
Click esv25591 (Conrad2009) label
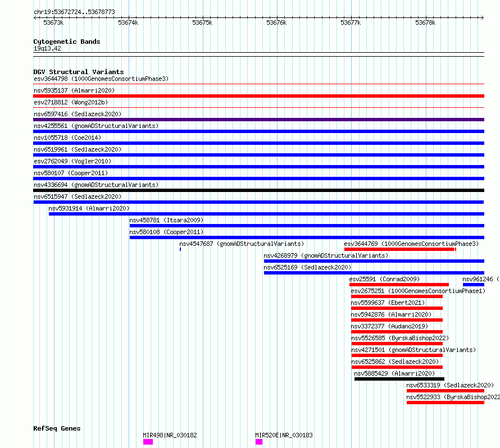coord(384,279)
